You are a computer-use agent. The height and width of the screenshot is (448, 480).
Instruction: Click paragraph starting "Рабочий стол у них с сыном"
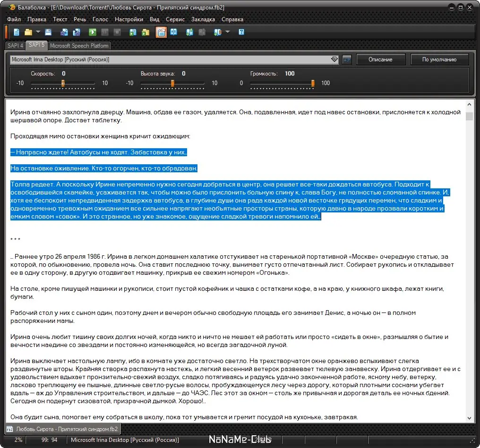point(213,316)
